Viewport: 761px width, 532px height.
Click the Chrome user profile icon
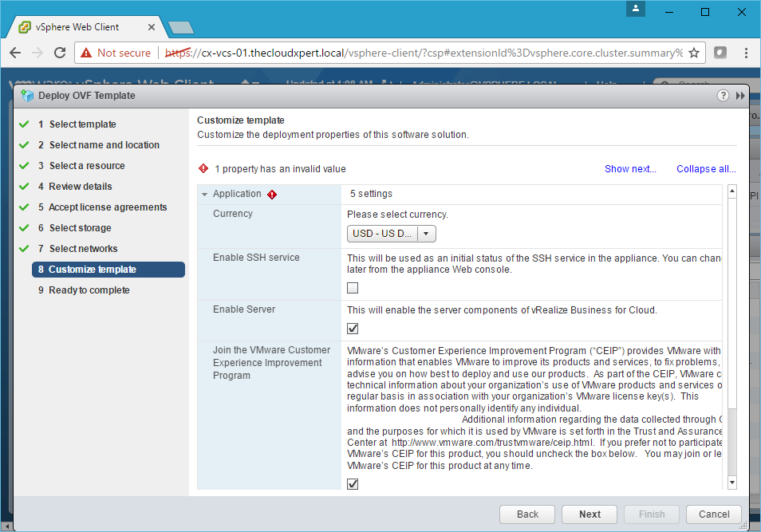[635, 10]
